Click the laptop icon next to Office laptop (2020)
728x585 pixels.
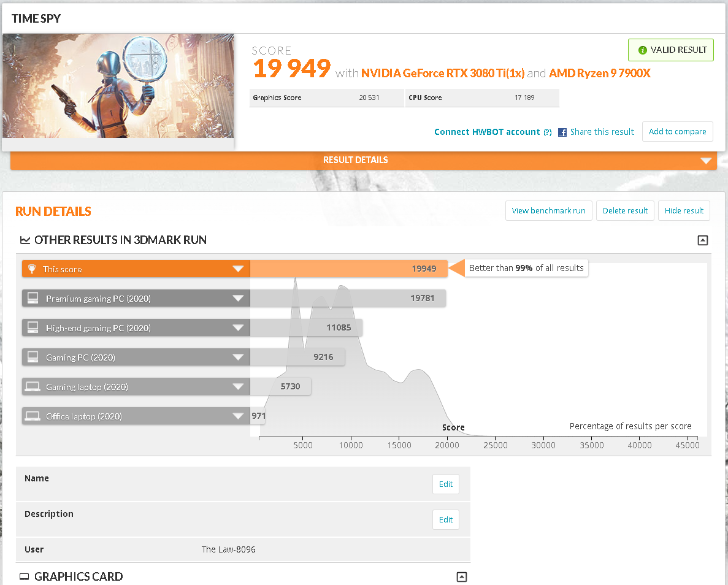coord(33,416)
